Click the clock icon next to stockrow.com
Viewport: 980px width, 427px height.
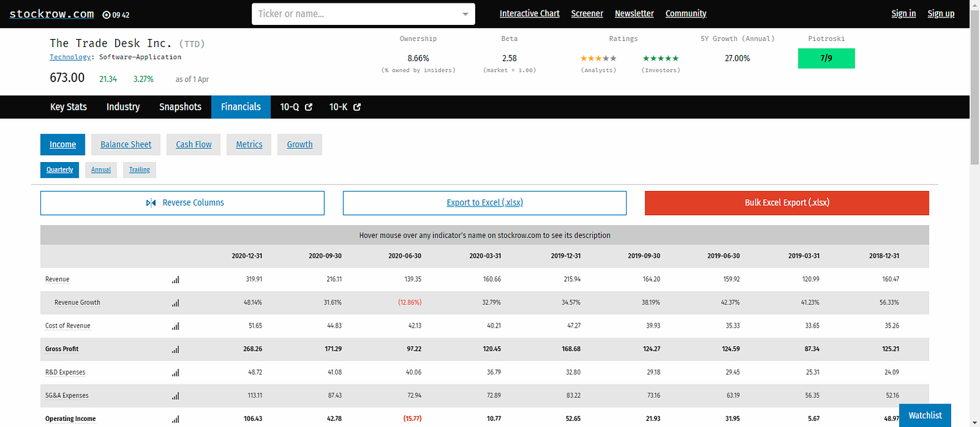click(x=106, y=14)
